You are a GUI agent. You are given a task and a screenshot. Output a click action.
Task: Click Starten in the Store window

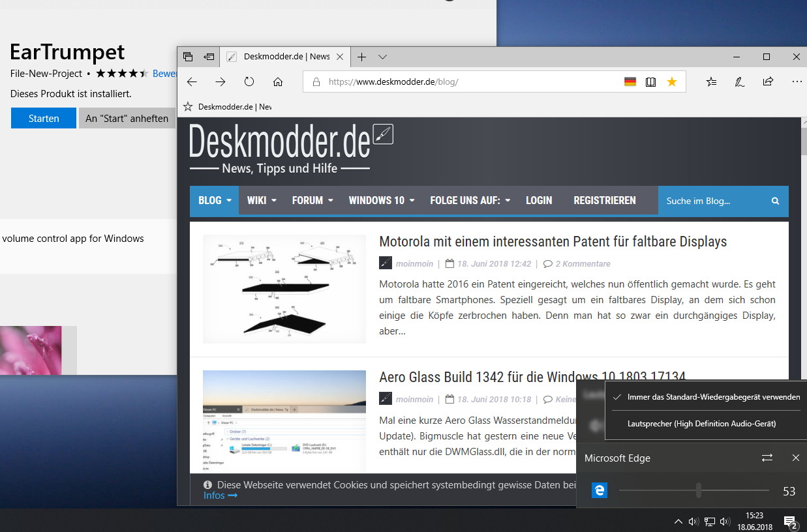[x=44, y=118]
